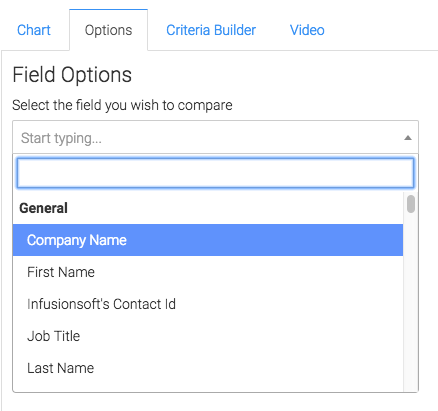Click the dropdown list scrollbar thumb

411,204
